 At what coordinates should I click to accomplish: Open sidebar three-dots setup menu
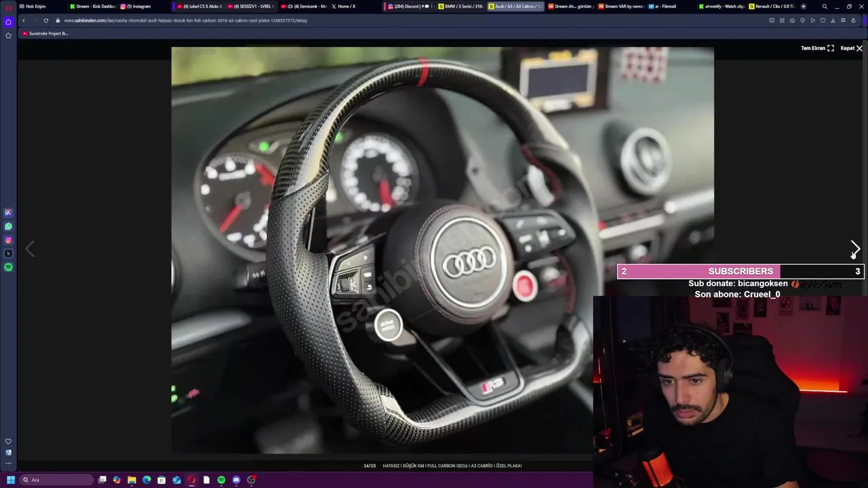(x=8, y=464)
